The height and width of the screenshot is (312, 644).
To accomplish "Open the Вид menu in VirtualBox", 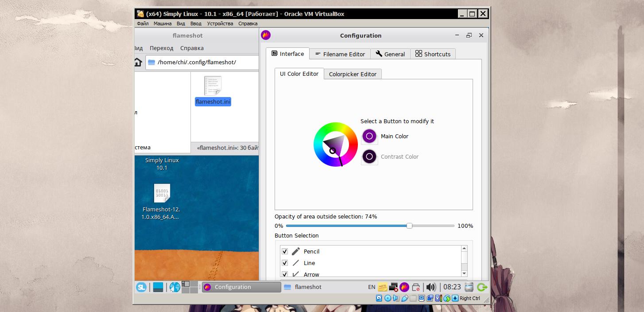I will 181,23.
